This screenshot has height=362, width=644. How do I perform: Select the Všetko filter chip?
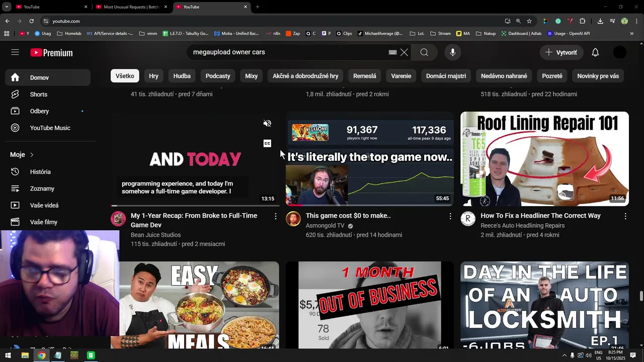point(125,76)
